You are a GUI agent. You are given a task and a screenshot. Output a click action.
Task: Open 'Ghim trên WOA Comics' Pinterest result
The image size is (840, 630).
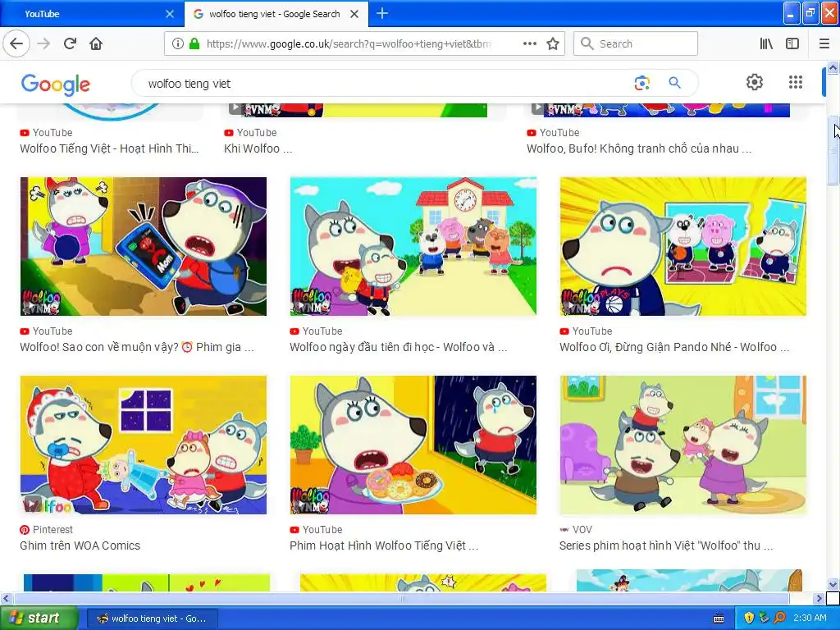(80, 546)
